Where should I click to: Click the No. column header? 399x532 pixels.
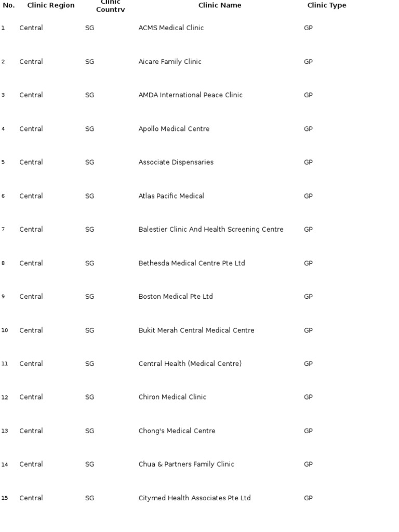click(9, 6)
